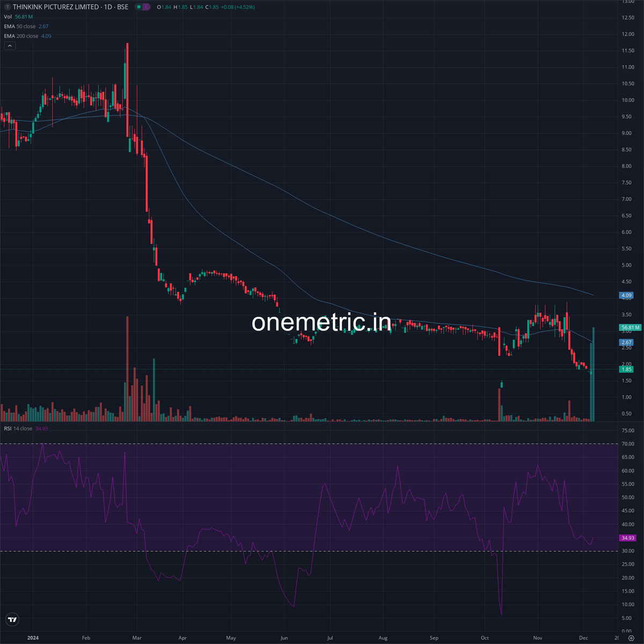
Task: Click the 12.00 level on price scale
Action: point(627,34)
